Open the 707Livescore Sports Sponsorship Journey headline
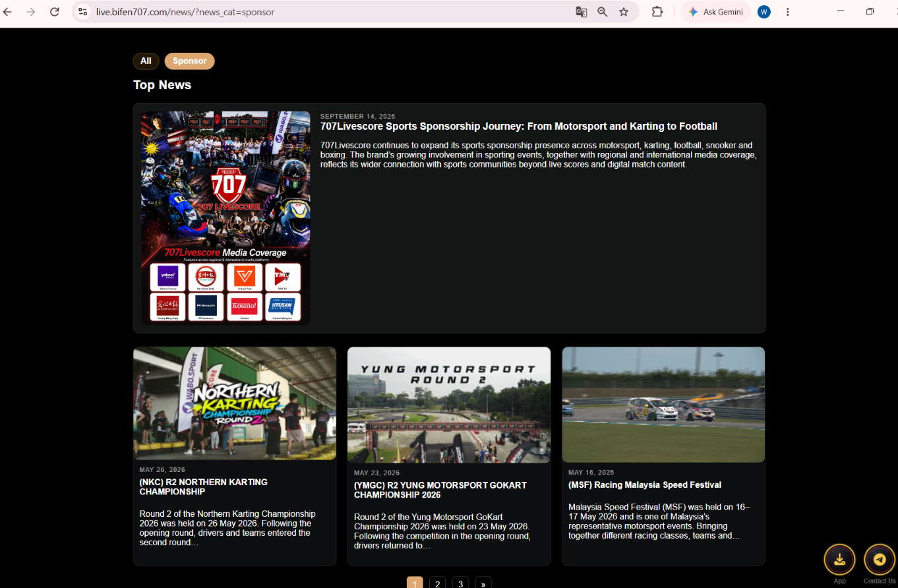The width and height of the screenshot is (898, 588). (518, 127)
